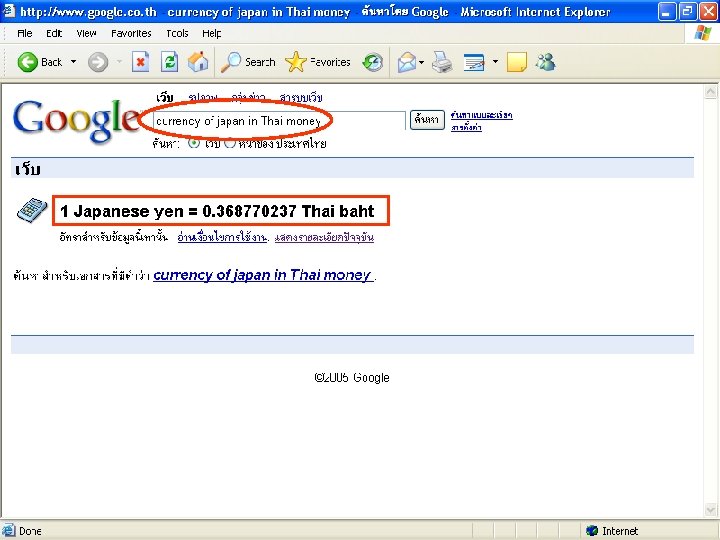Open the Help menu
Screen dimensions: 720x540
pos(212,34)
